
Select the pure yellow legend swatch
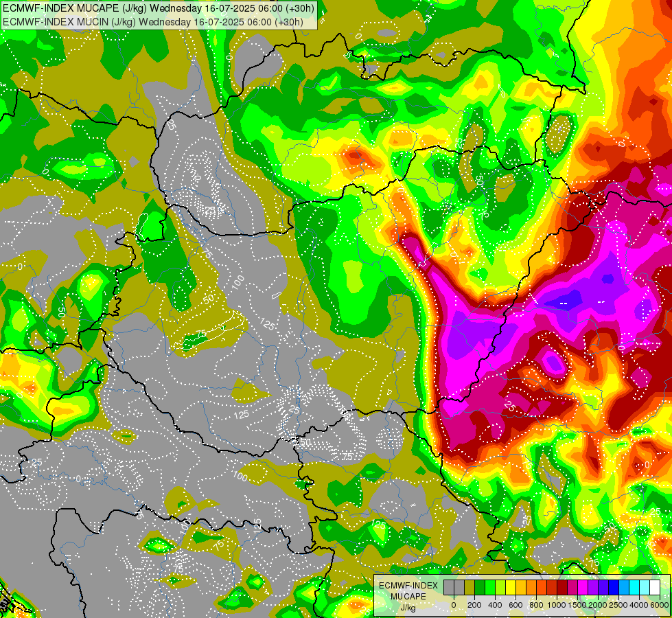[511, 588]
